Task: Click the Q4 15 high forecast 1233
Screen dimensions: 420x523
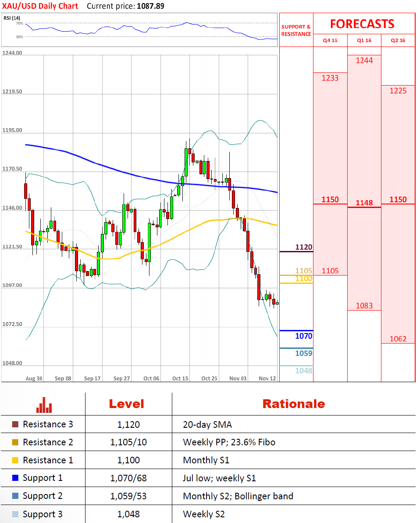Action: 330,78
